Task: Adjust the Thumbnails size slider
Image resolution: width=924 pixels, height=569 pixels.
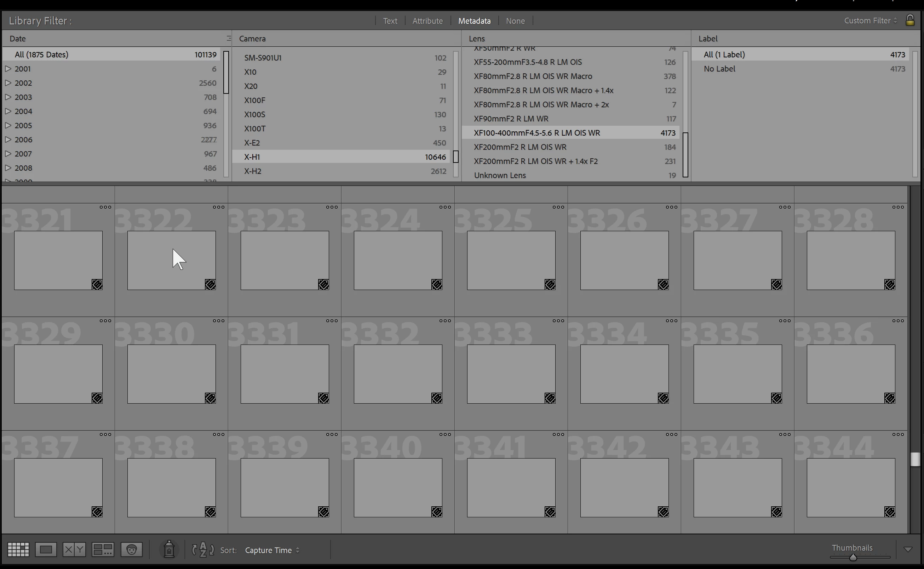Action: tap(853, 557)
